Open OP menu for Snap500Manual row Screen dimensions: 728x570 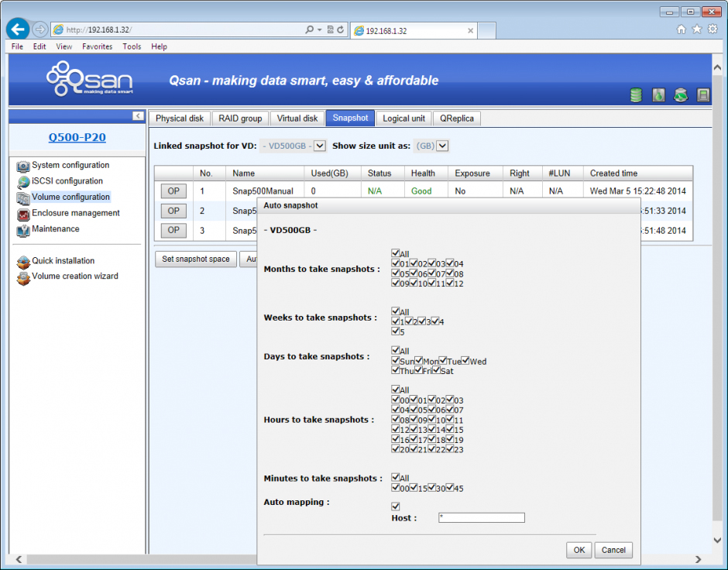[173, 191]
